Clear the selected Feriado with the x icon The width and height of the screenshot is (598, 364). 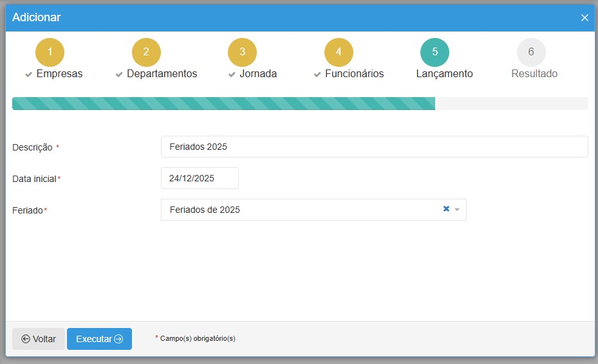(446, 209)
